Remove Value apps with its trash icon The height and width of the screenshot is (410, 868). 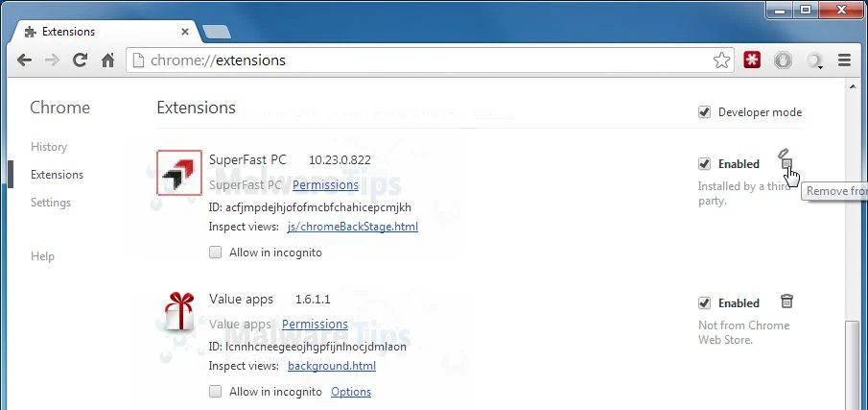pos(786,301)
